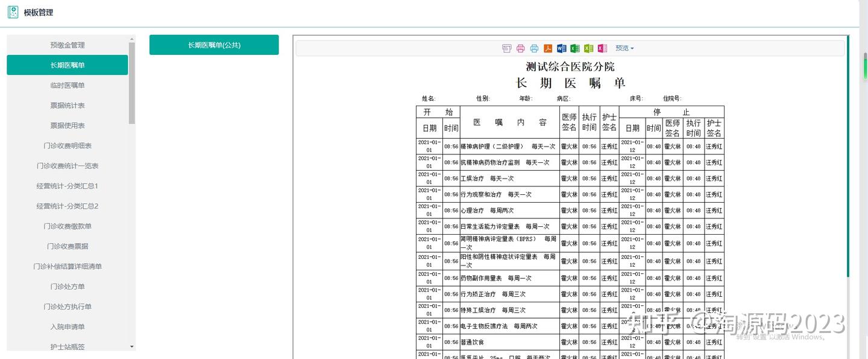Click 日常生活能力评定量表 cell
The image size is (868, 359).
510,226
